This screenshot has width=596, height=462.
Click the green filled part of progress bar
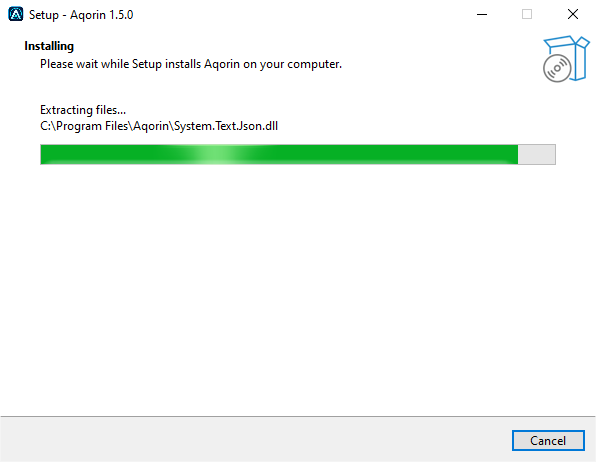point(279,154)
